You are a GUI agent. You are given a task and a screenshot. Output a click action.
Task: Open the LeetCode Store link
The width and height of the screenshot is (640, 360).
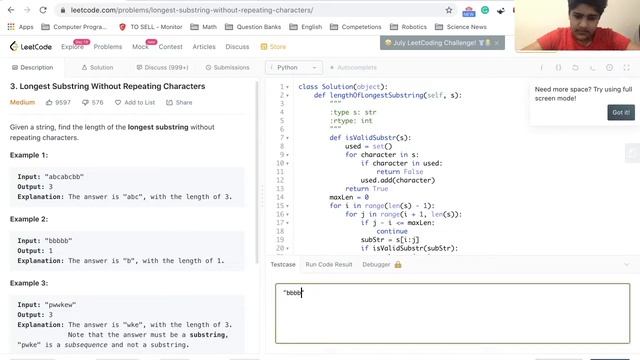[273, 47]
